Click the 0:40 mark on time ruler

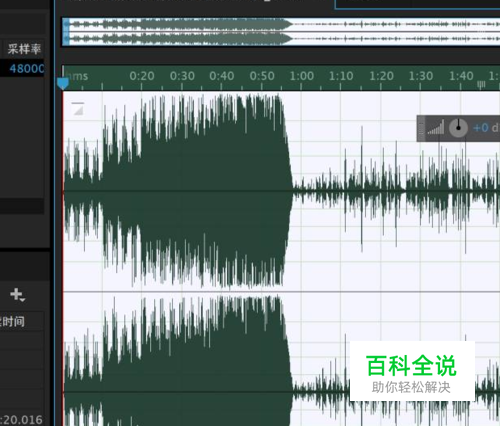pyautogui.click(x=222, y=76)
